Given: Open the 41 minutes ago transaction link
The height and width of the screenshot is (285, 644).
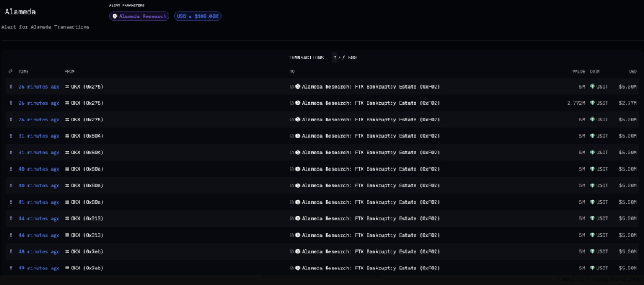Looking at the screenshot, I should click(39, 202).
